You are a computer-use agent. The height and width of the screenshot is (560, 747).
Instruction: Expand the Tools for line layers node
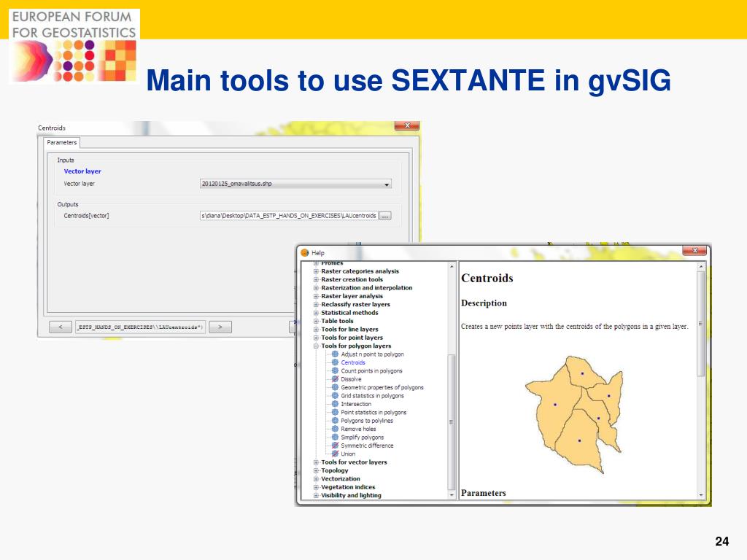click(316, 330)
